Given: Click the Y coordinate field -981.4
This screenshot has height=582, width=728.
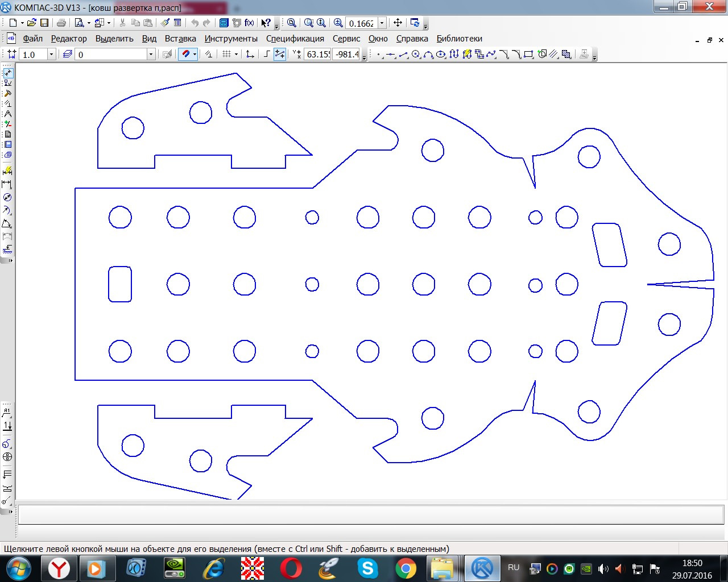Looking at the screenshot, I should coord(346,55).
